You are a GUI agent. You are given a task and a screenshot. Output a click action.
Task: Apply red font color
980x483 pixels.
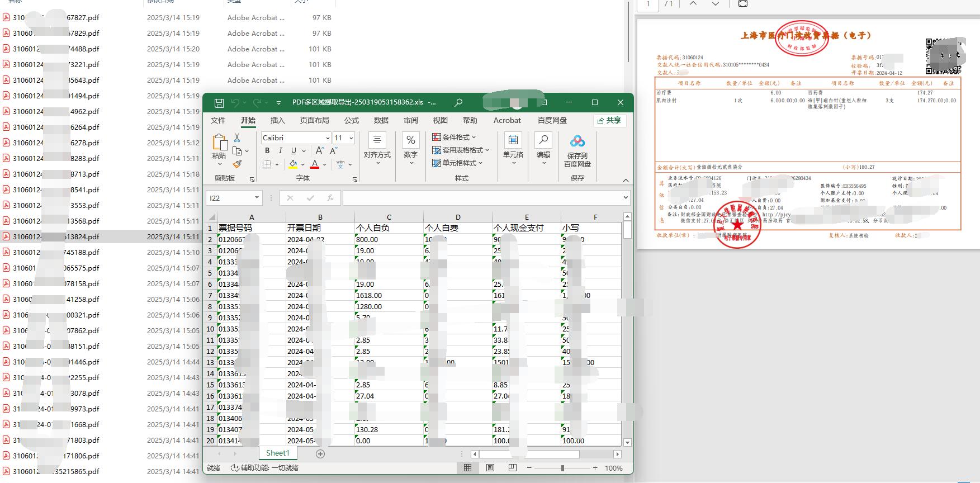click(x=315, y=164)
